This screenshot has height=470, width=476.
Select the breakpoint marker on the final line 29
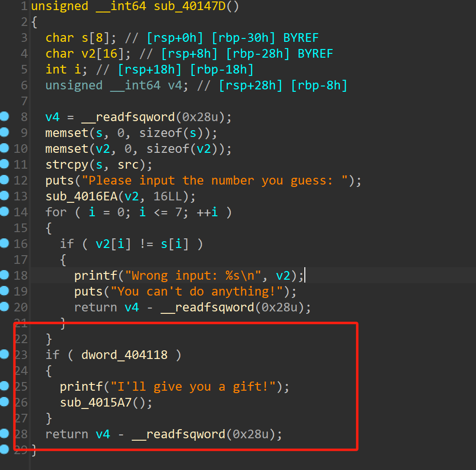(x=4, y=450)
